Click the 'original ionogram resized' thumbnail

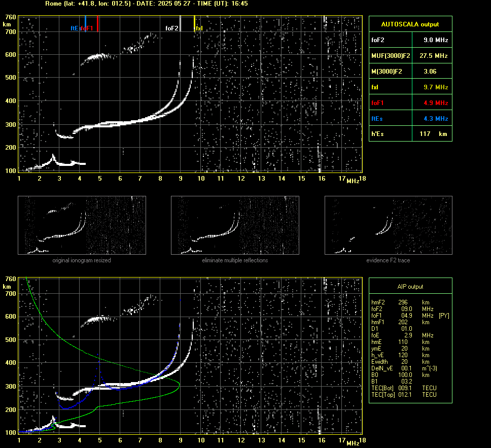(82, 225)
